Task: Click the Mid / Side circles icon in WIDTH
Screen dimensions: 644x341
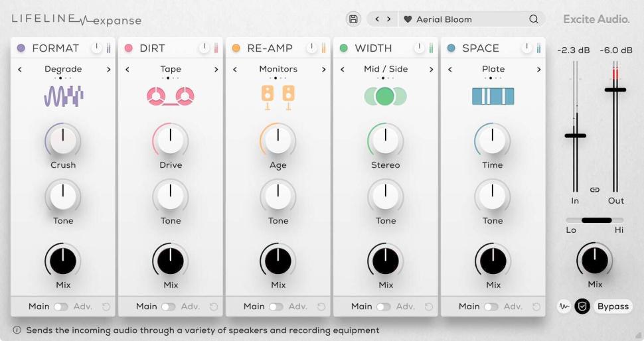Action: tap(385, 96)
